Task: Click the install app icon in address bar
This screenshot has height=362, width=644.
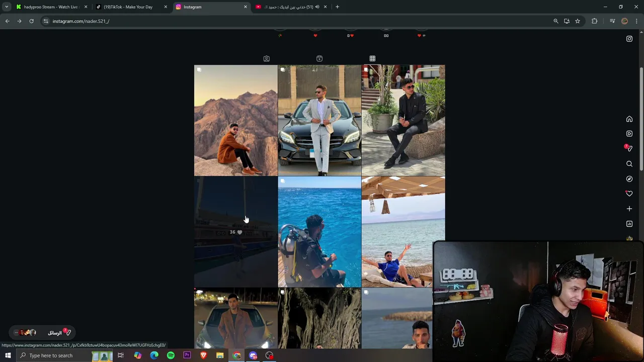Action: pos(567,21)
